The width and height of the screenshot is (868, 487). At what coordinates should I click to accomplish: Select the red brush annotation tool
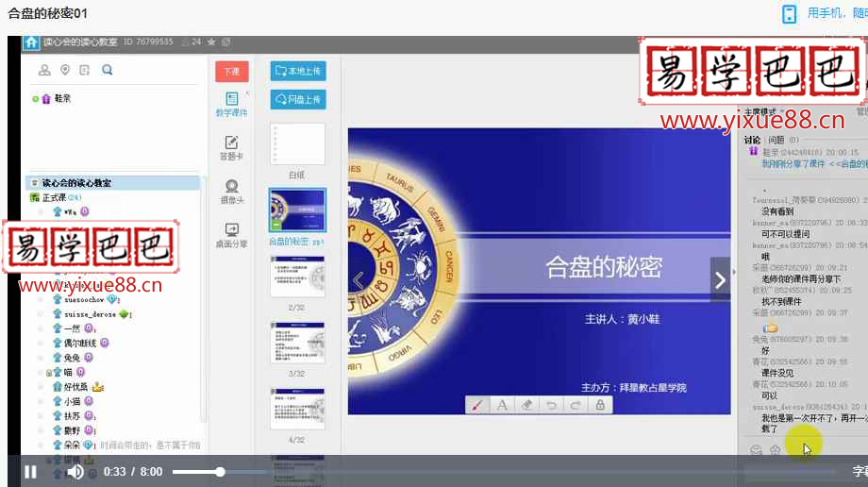(x=477, y=405)
